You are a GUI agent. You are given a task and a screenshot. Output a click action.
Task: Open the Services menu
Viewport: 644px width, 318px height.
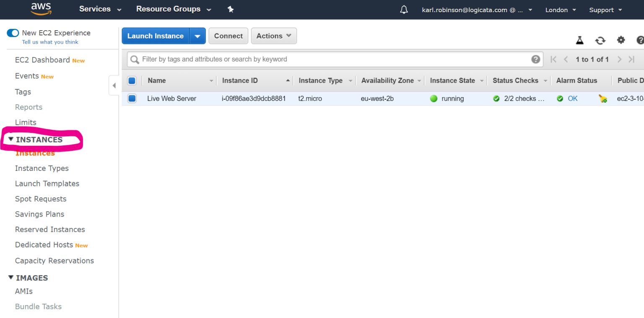[100, 9]
